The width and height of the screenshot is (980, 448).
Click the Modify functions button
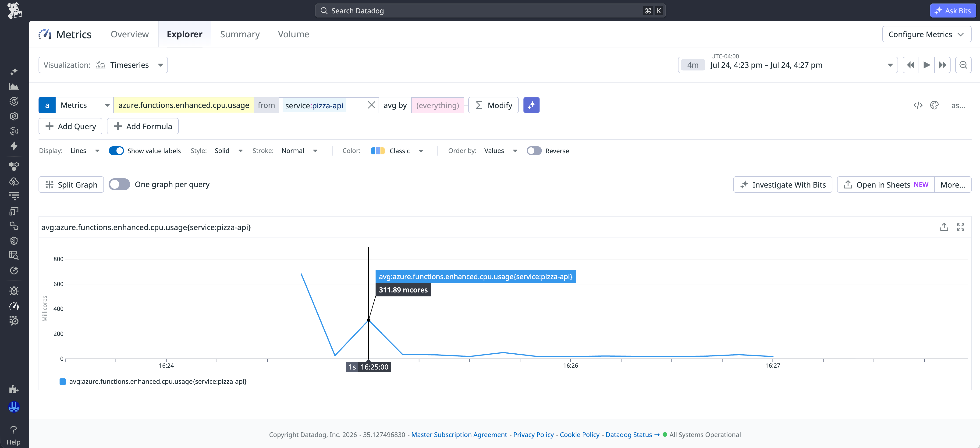494,105
